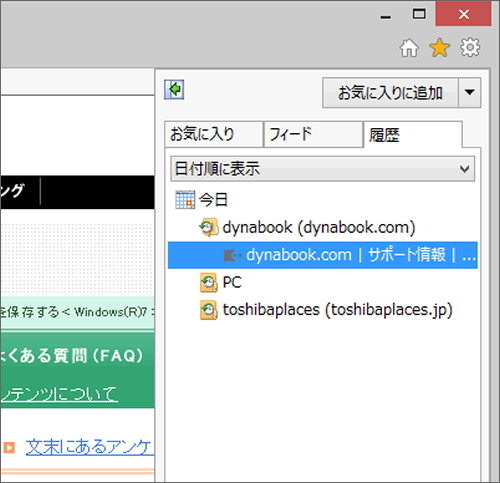
Task: Click the toshibaplaces folder history icon
Action: pyautogui.click(x=209, y=310)
